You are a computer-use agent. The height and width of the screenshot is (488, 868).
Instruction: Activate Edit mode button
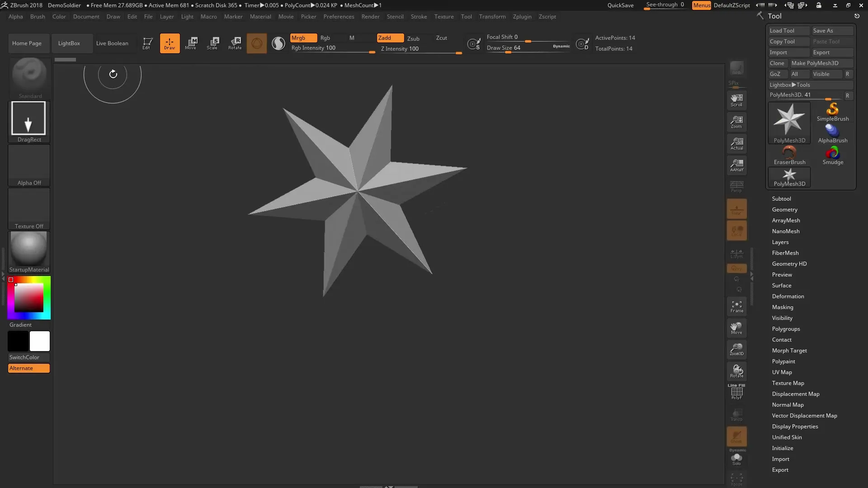click(147, 43)
